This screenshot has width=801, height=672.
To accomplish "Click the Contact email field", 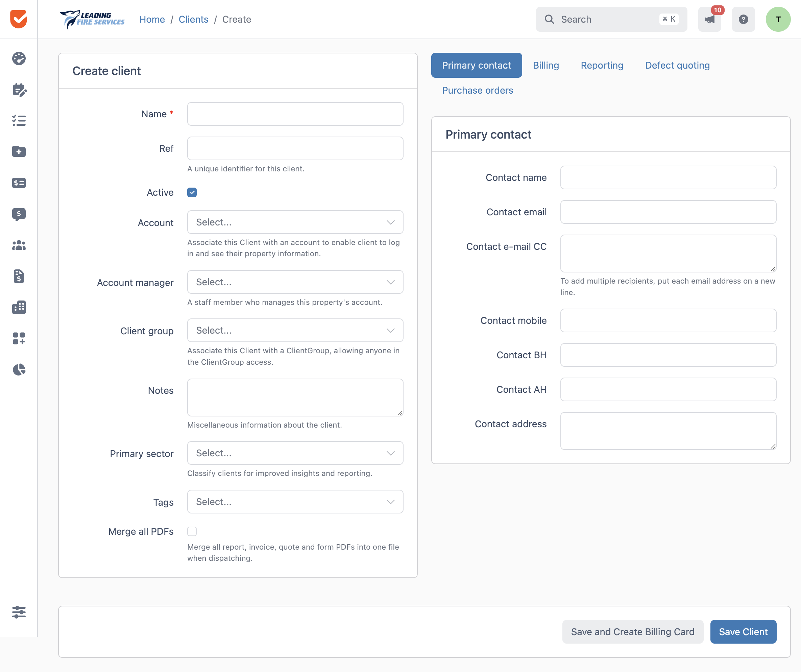I will (668, 212).
